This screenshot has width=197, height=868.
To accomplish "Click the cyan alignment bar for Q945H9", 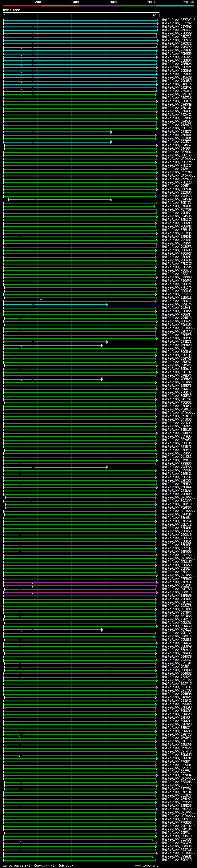I will click(60, 200).
